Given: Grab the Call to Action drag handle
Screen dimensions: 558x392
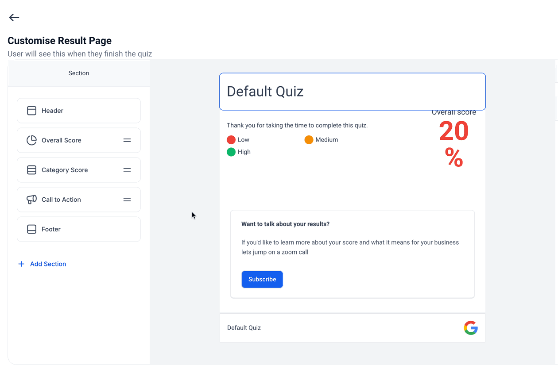Looking at the screenshot, I should 127,200.
